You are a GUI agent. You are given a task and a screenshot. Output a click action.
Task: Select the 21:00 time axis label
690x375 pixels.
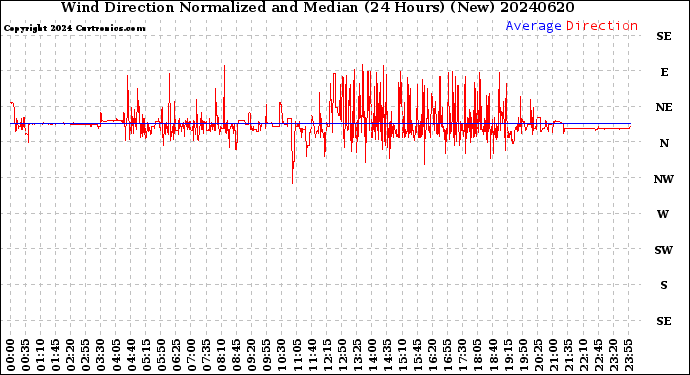[553, 355]
